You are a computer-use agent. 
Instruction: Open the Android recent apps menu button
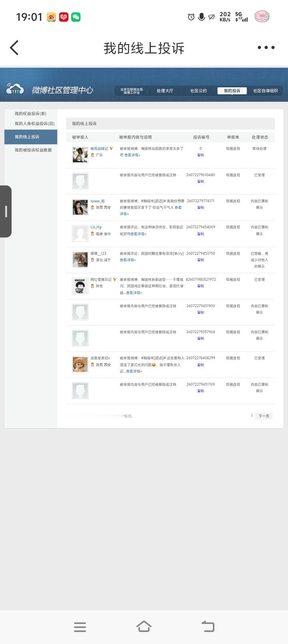(80, 627)
